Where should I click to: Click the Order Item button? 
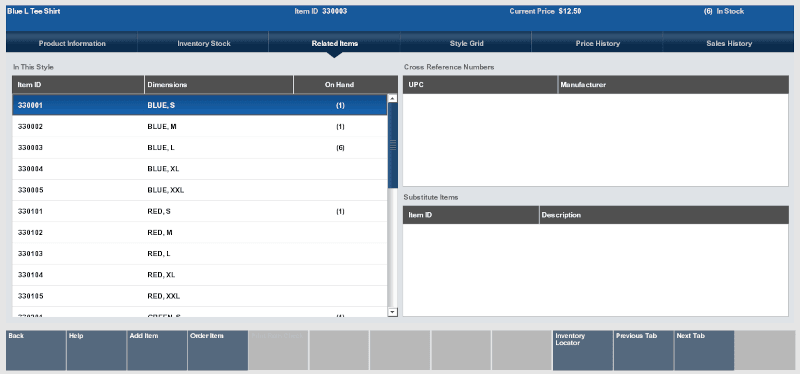tap(218, 350)
